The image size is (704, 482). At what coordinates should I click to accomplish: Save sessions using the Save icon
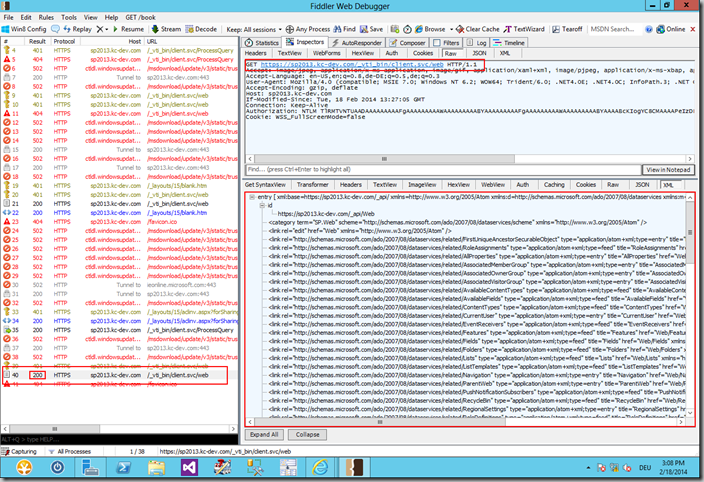click(x=371, y=29)
